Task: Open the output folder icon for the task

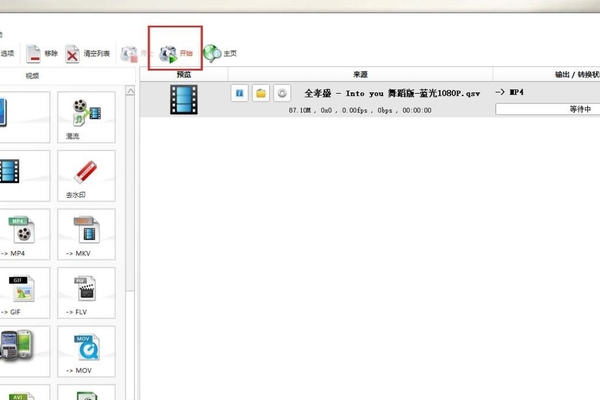Action: (261, 93)
